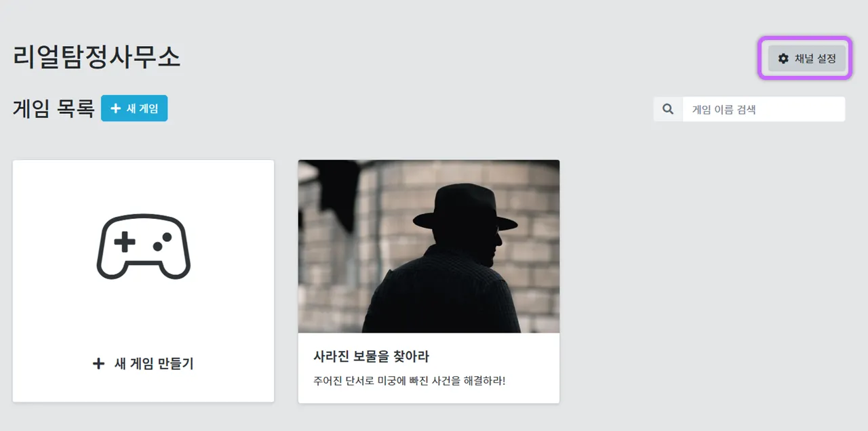The width and height of the screenshot is (868, 431).
Task: Click the magnifier search icon
Action: pyautogui.click(x=668, y=109)
